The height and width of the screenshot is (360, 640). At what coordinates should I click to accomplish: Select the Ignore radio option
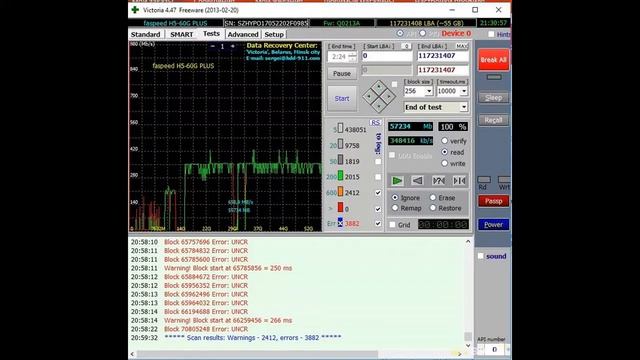pos(395,198)
